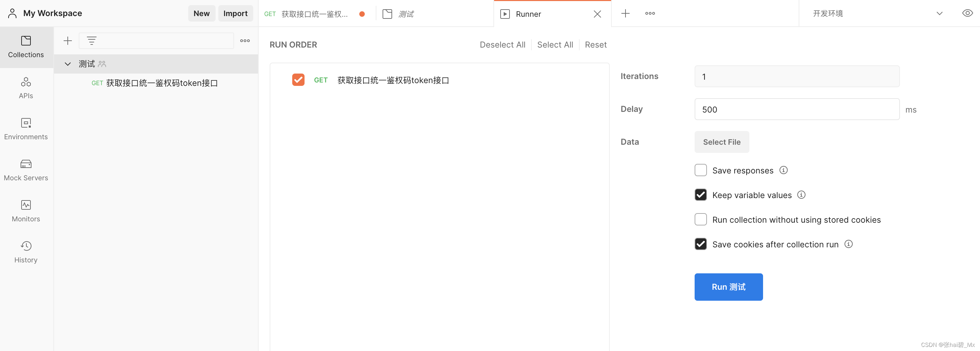Enable Run collection without using stored cookies
Image resolution: width=980 pixels, height=351 pixels.
[x=701, y=219]
